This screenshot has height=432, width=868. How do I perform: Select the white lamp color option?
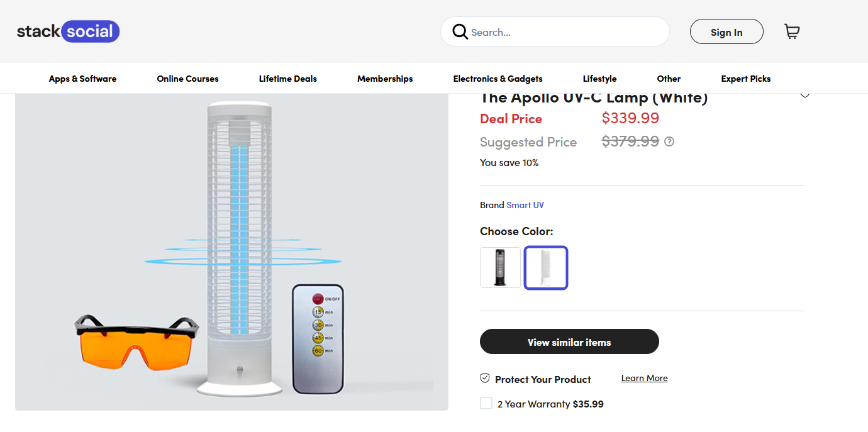(546, 267)
